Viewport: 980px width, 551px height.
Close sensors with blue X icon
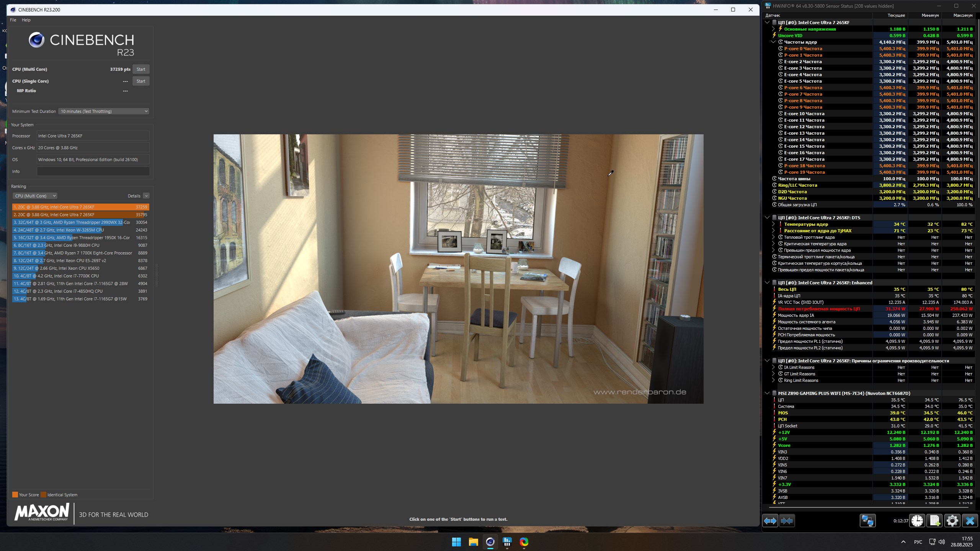(x=970, y=521)
